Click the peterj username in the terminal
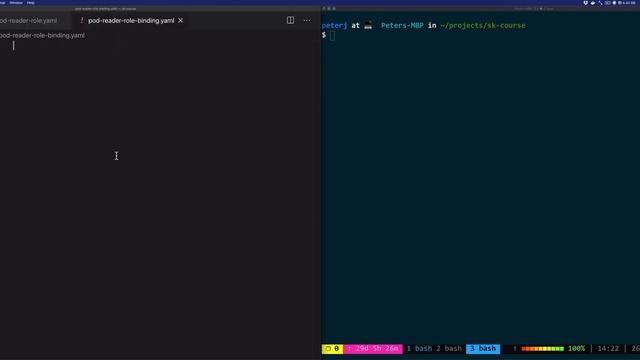The height and width of the screenshot is (360, 640). [334, 25]
